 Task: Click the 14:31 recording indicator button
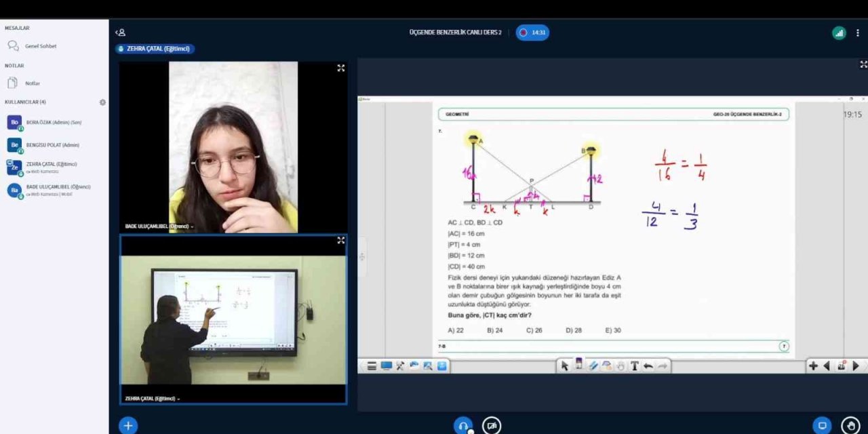click(x=532, y=33)
